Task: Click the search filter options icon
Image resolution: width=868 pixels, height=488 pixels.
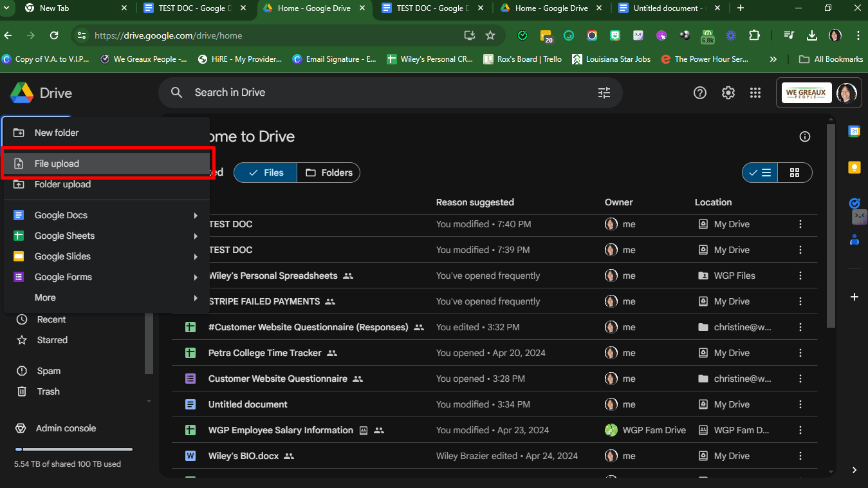Action: [604, 93]
